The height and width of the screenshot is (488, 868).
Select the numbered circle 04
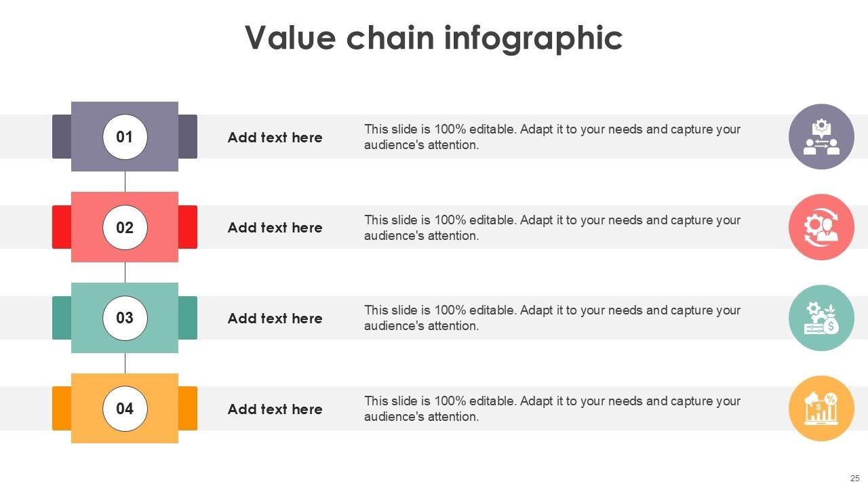tap(125, 409)
